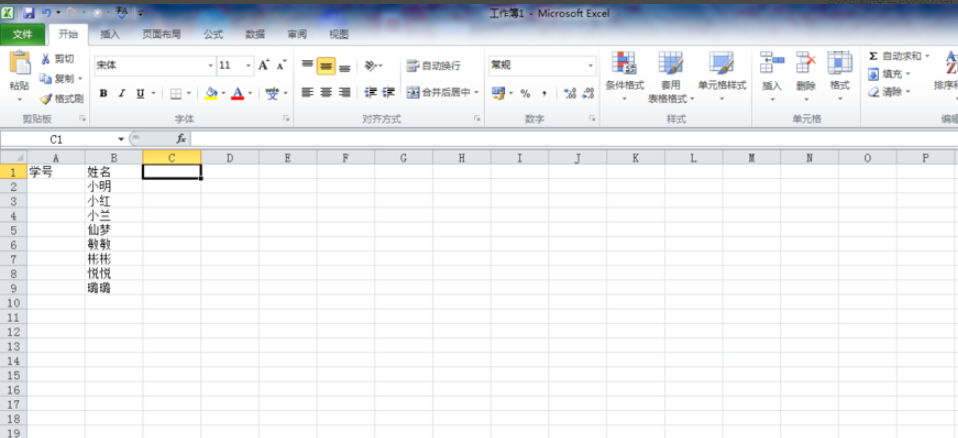The height and width of the screenshot is (438, 958).
Task: Click the AutoSum (自动求和) sigma icon
Action: click(873, 57)
